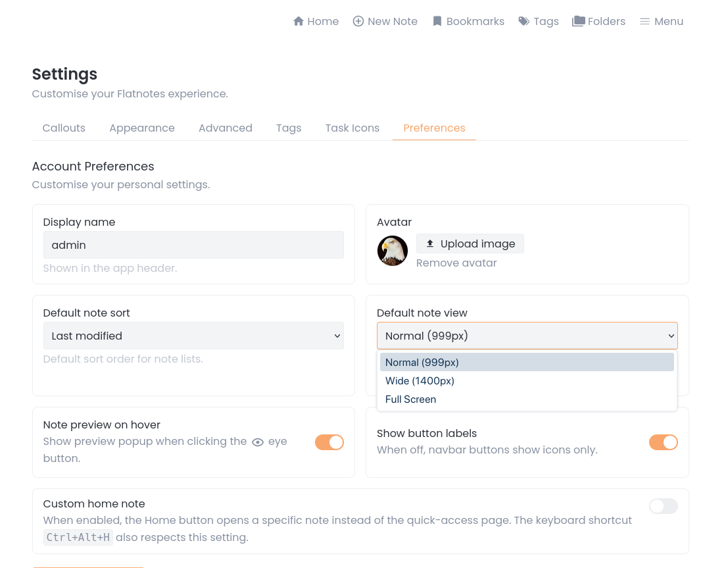Select the Preferences tab
The image size is (728, 568).
[x=434, y=128]
